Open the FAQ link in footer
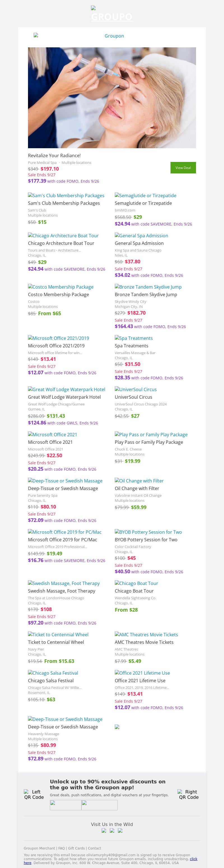This screenshot has height=868, width=224. click(61, 848)
